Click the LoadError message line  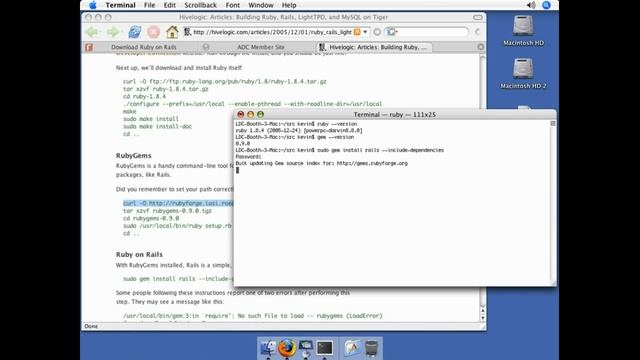point(253,316)
